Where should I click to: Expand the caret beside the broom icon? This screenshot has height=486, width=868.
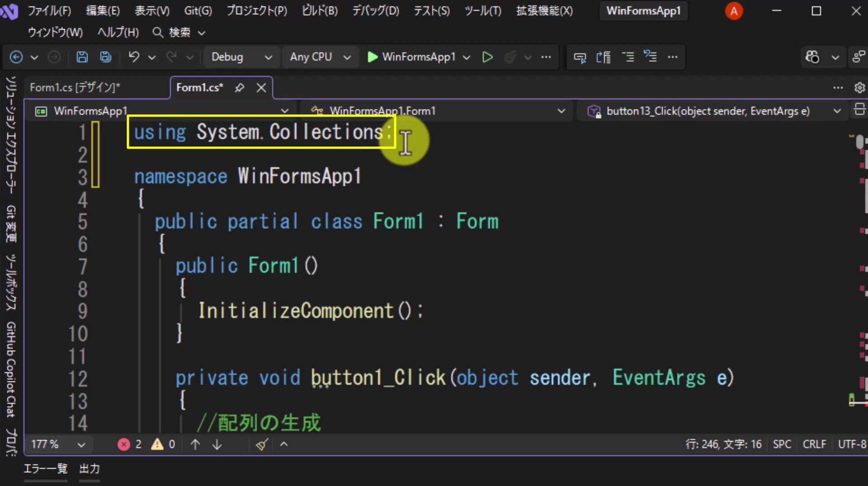(x=284, y=444)
